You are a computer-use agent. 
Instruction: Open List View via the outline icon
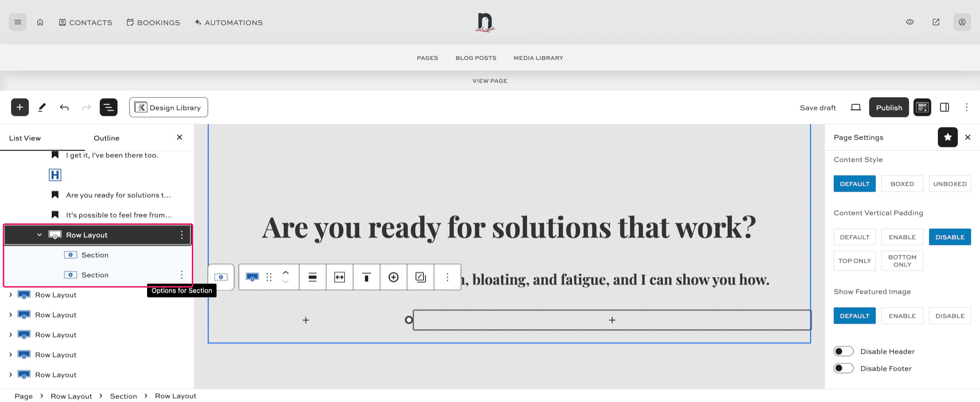tap(108, 107)
